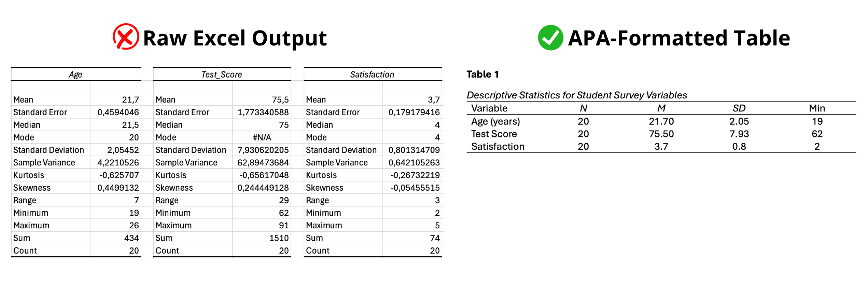Select the Test Score mean 75.50
The height and width of the screenshot is (283, 868).
[x=661, y=134]
